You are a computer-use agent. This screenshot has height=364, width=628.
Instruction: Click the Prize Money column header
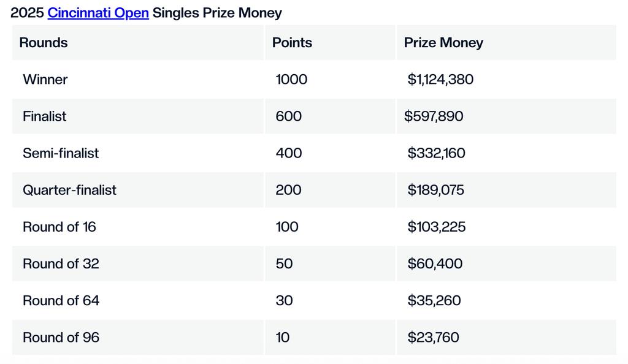coord(443,42)
